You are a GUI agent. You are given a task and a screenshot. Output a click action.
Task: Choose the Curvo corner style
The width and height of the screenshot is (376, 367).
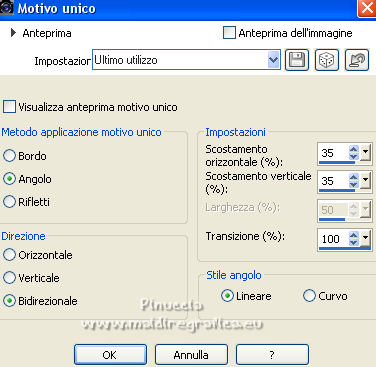click(x=309, y=296)
